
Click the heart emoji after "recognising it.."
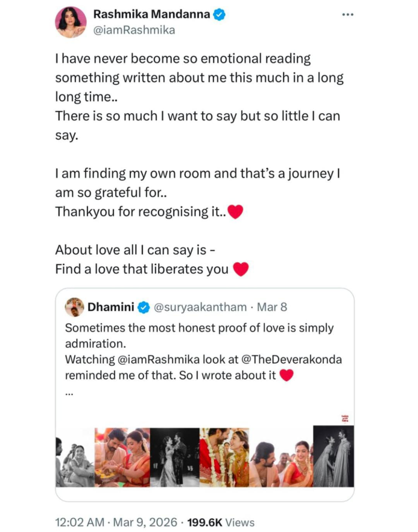(235, 212)
